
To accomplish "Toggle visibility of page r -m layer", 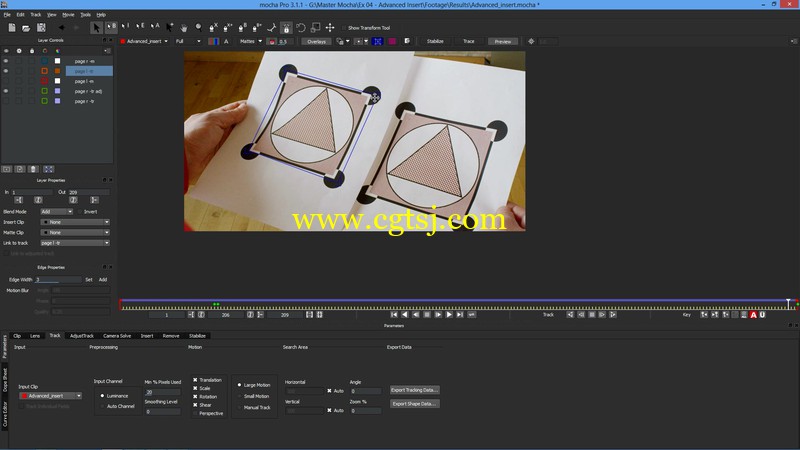I will (x=6, y=61).
